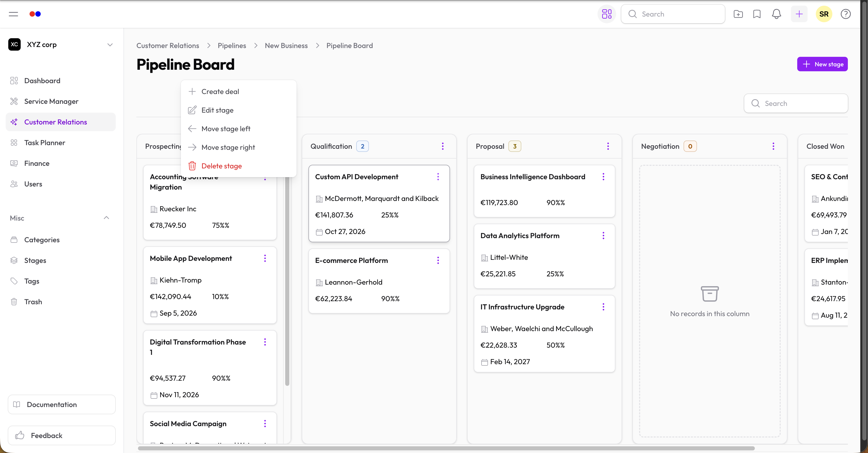Click the XC workspace logo badge
The height and width of the screenshot is (453, 868).
coord(14,44)
